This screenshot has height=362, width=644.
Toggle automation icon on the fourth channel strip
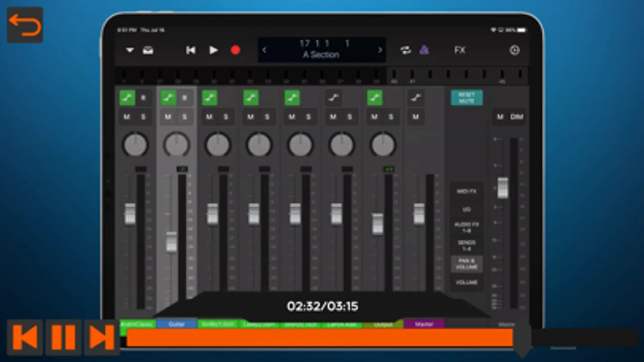click(251, 98)
